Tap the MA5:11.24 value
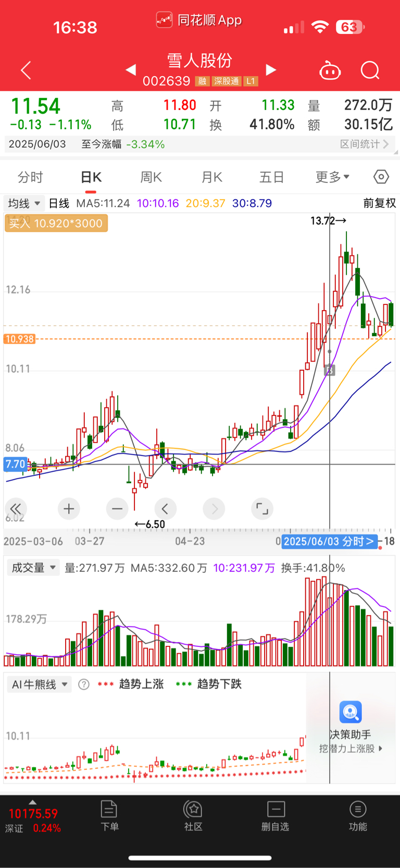This screenshot has height=868, width=400. pyautogui.click(x=103, y=203)
